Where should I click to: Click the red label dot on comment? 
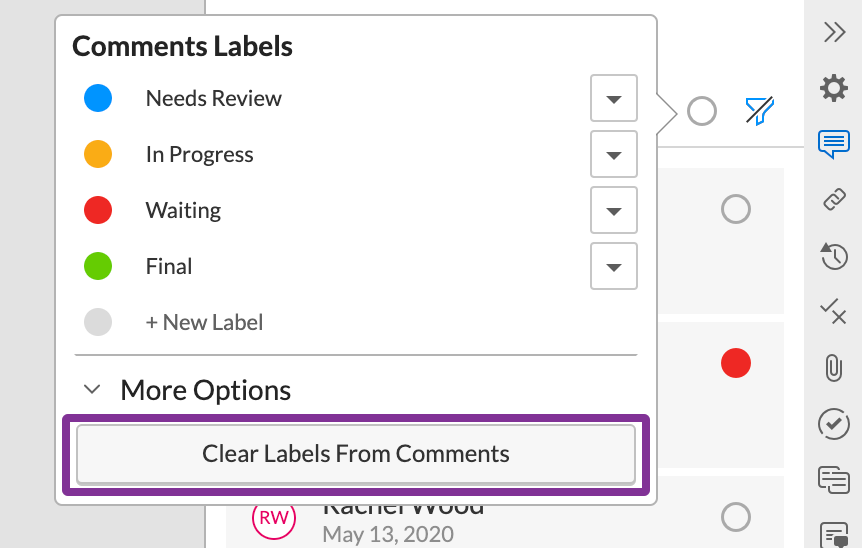click(736, 363)
